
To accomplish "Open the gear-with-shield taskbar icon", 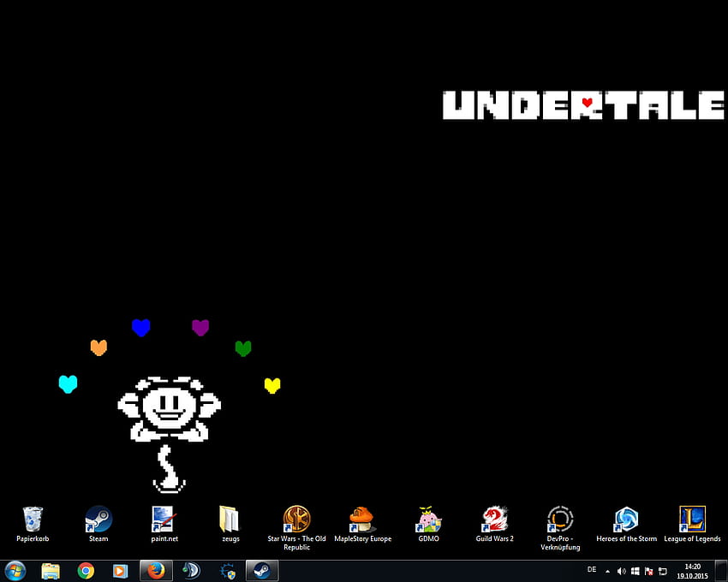I will [x=228, y=571].
